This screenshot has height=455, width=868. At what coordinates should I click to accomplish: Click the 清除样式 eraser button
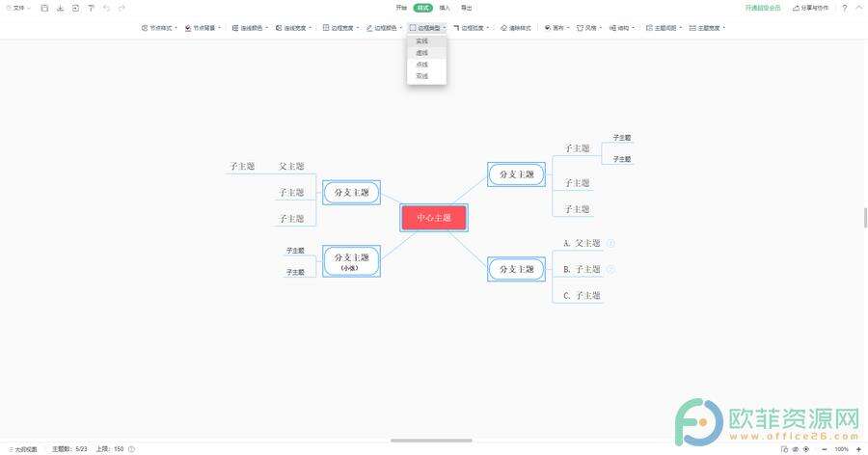point(516,28)
